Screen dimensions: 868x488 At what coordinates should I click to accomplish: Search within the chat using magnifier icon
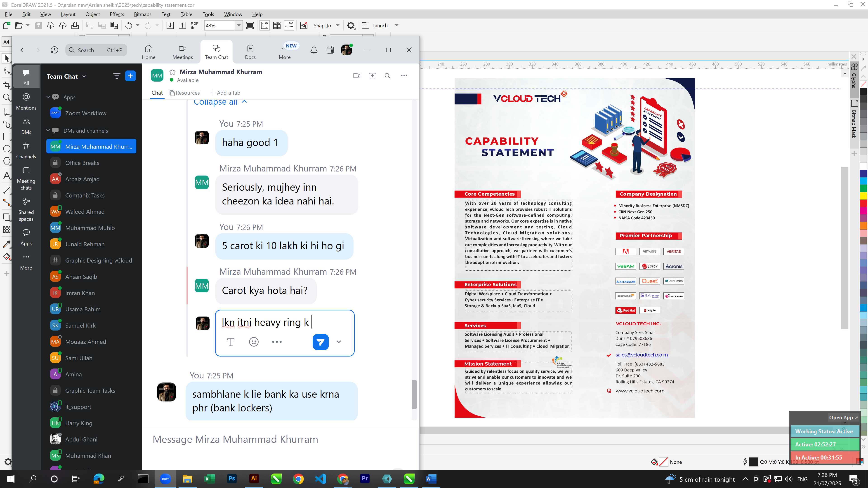click(x=387, y=76)
